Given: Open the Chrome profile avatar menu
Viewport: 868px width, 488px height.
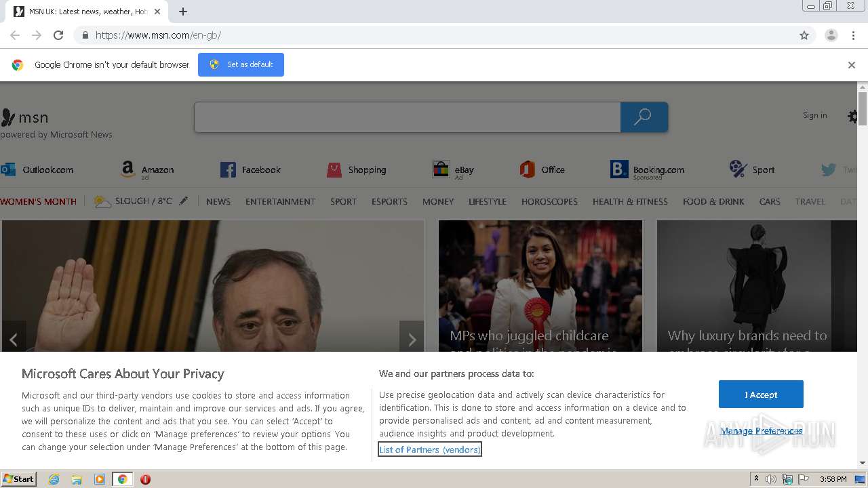Looking at the screenshot, I should click(x=831, y=35).
